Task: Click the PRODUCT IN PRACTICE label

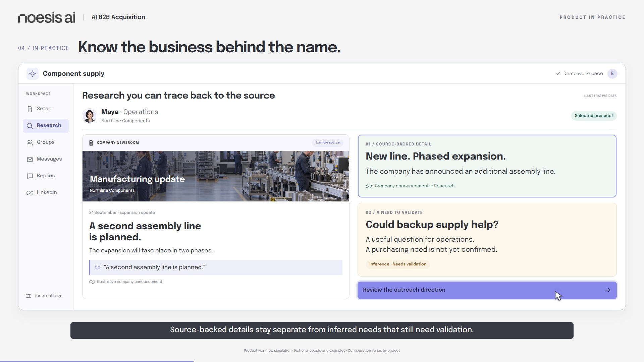Action: click(x=592, y=17)
